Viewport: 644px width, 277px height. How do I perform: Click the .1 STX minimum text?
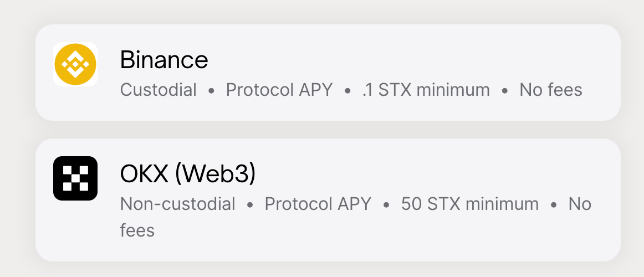point(426,90)
